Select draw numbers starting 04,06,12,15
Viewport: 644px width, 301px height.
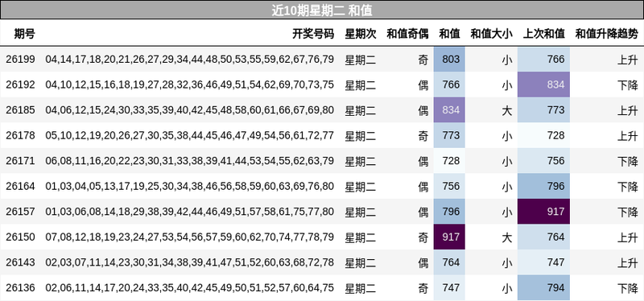tap(190, 110)
